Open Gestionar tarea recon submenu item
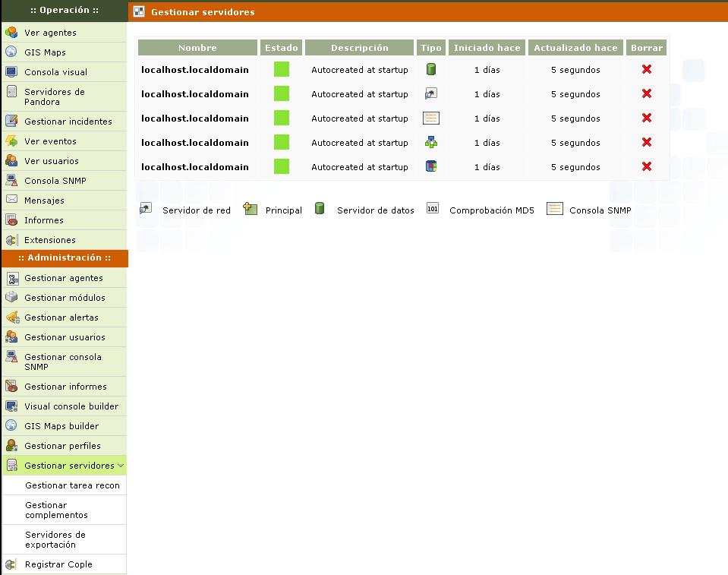728x575 pixels. 72,485
